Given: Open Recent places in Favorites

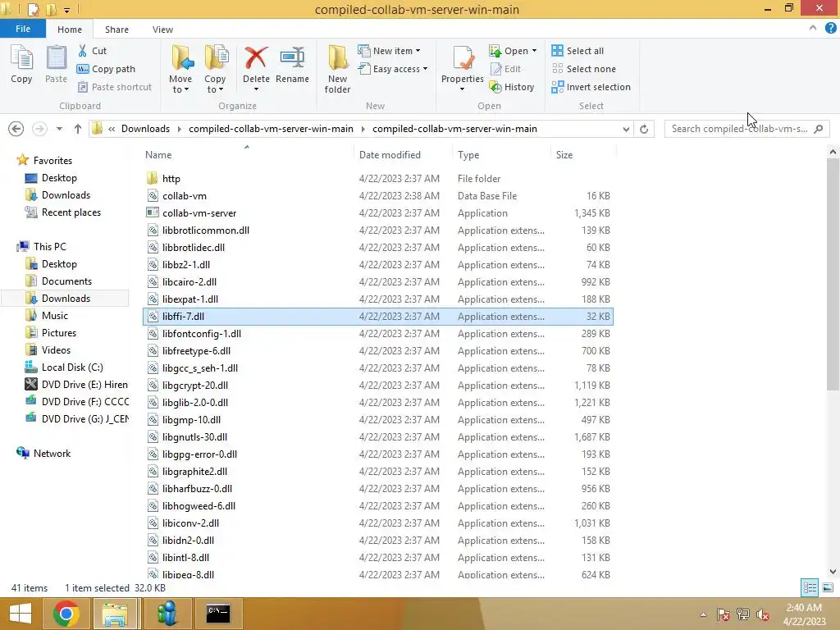Looking at the screenshot, I should click(71, 212).
